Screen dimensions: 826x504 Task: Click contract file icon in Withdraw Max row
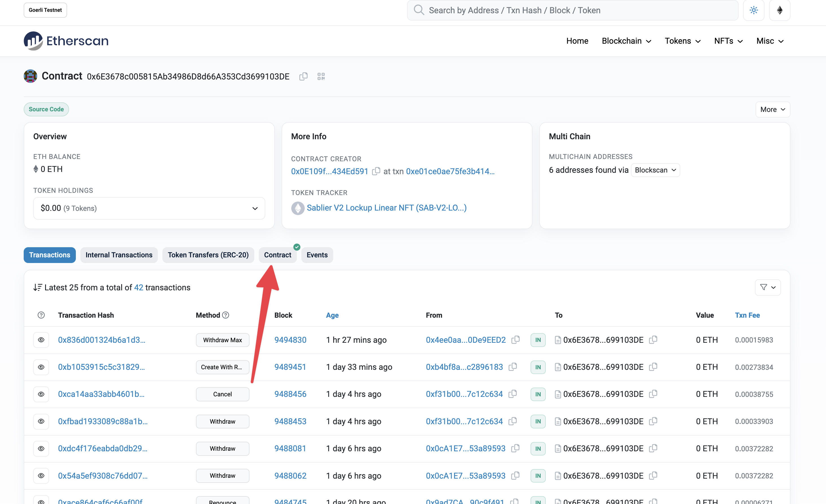558,340
